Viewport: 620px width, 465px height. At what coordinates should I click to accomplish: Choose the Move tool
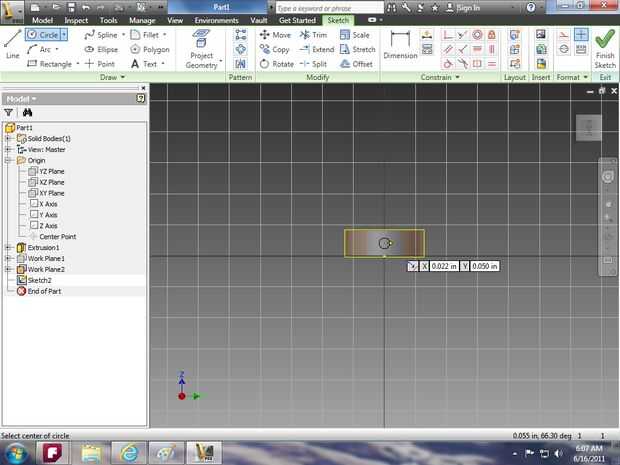[275, 35]
